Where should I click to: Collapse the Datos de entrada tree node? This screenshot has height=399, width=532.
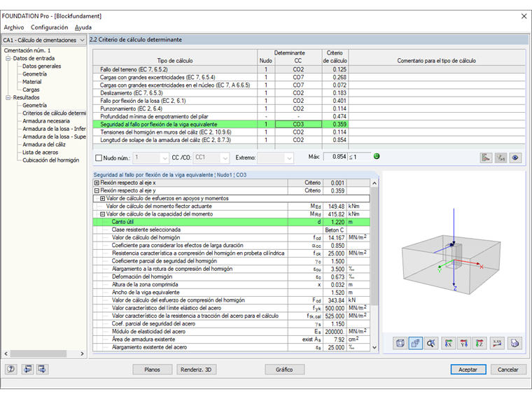click(8, 58)
